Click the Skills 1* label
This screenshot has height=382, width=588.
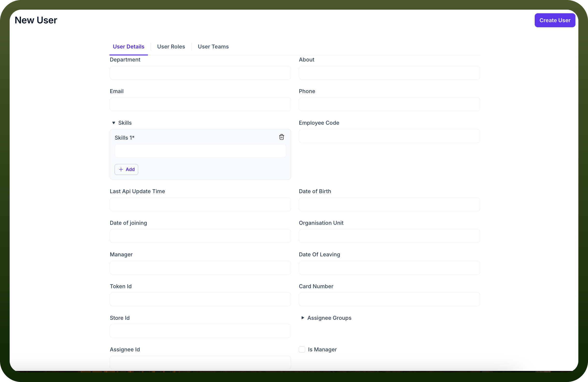(x=124, y=138)
